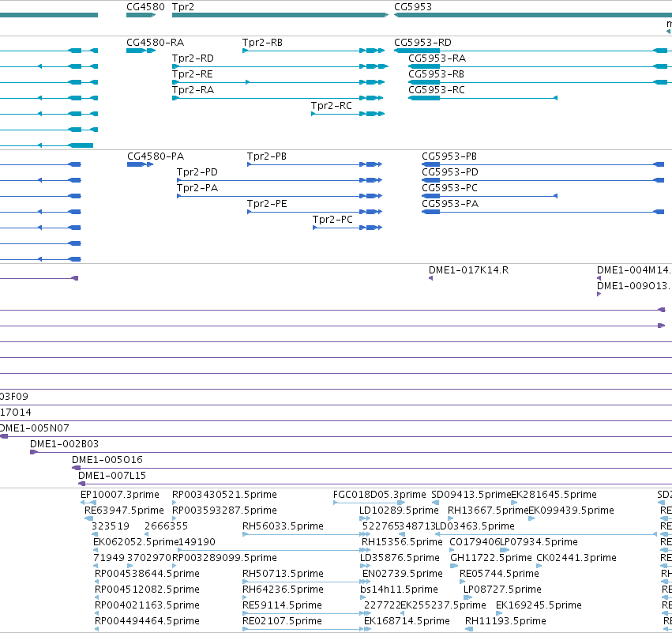
Task: Select EST LP07934.5prime
Action: point(539,542)
